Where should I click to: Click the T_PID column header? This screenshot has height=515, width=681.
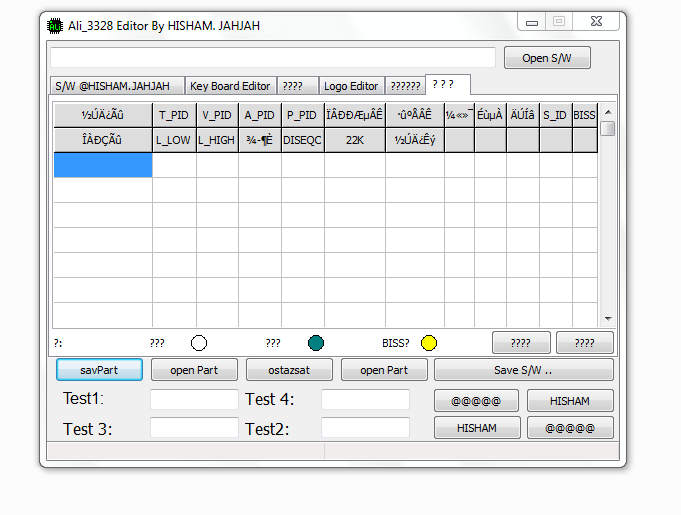[174, 115]
